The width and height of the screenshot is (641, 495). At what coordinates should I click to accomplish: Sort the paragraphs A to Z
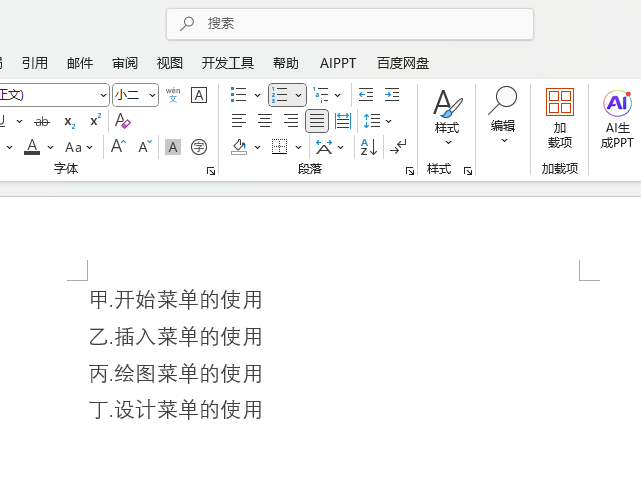tap(369, 147)
